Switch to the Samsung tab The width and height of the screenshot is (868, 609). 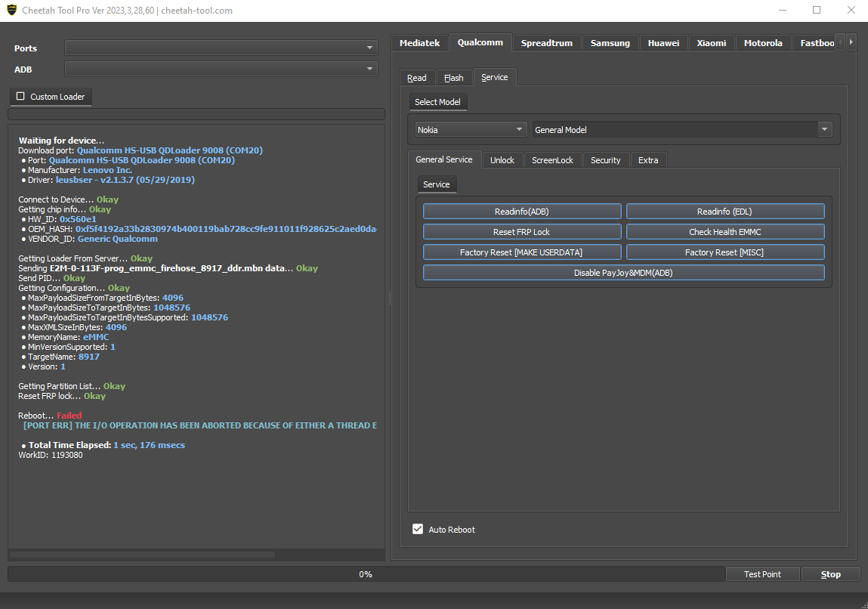[x=610, y=43]
